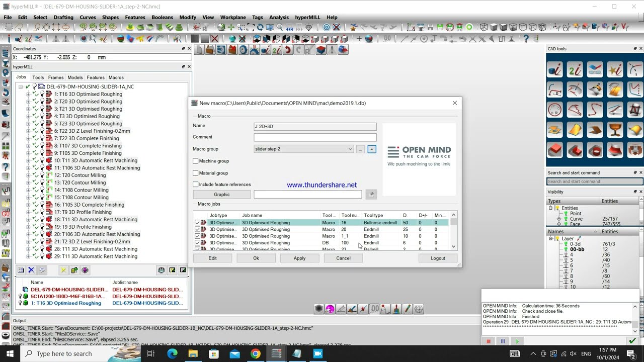Open File Explorer from the taskbar
The width and height of the screenshot is (644, 362).
[193, 353]
